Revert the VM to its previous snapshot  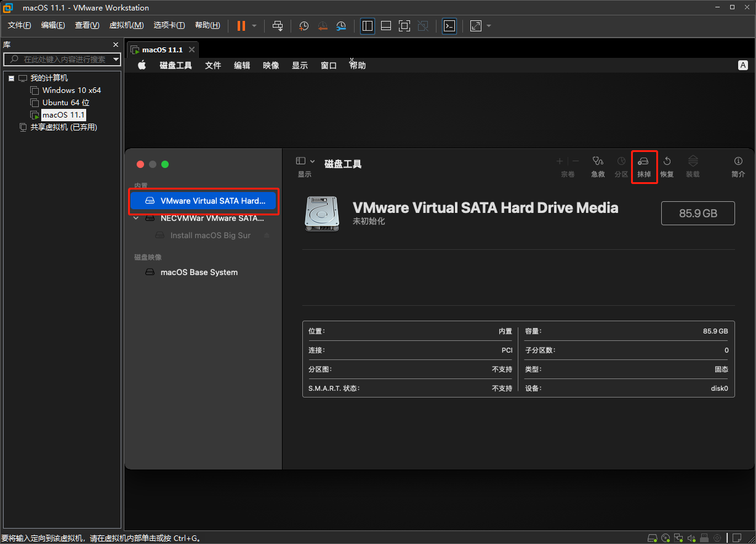click(x=323, y=26)
